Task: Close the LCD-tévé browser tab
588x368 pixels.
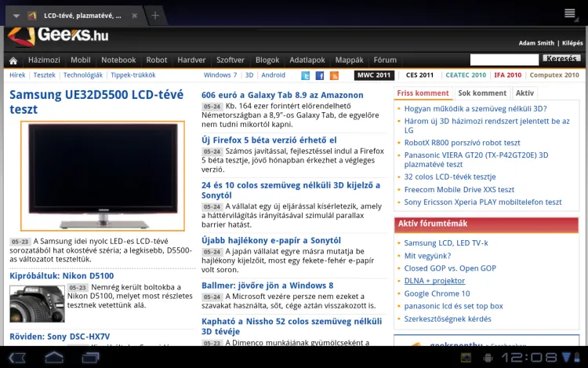Action: (135, 16)
